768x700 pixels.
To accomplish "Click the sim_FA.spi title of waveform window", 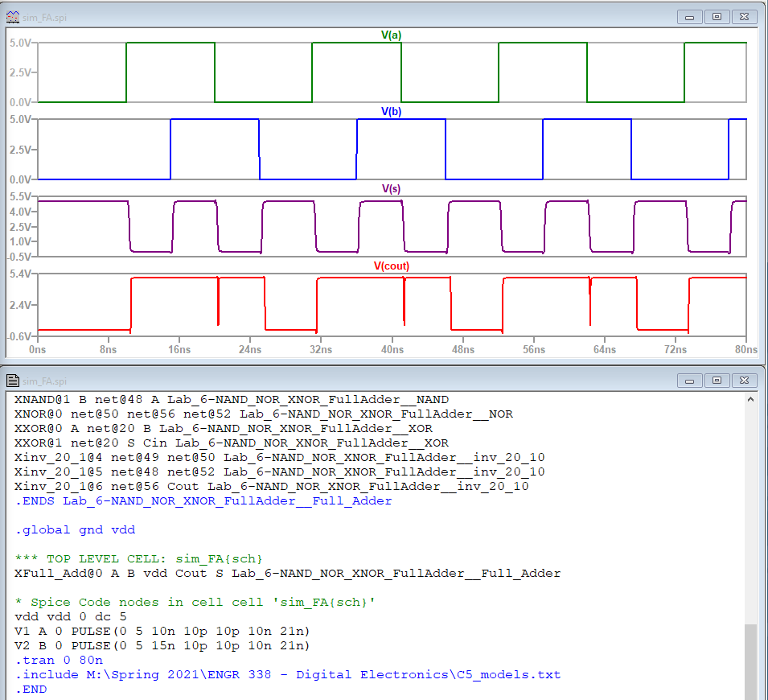I will pos(44,18).
